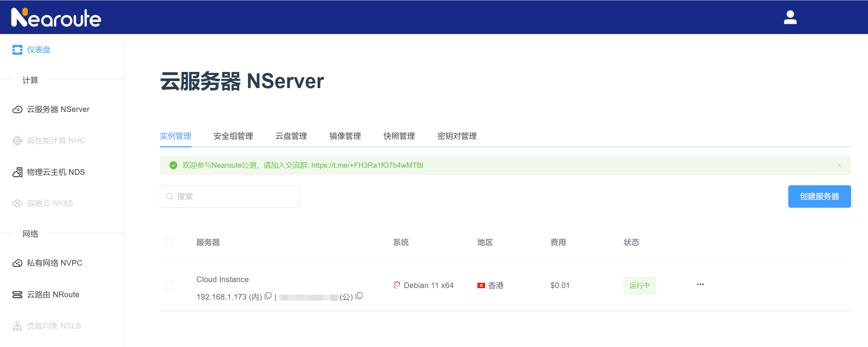Copy the internal IP 192.168.1.173
The width and height of the screenshot is (868, 347).
pos(268,296)
